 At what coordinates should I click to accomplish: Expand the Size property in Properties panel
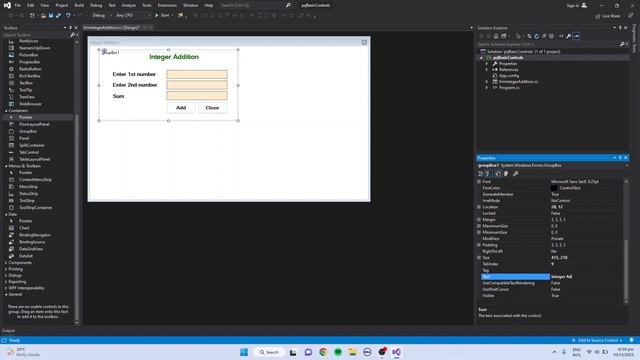click(479, 258)
